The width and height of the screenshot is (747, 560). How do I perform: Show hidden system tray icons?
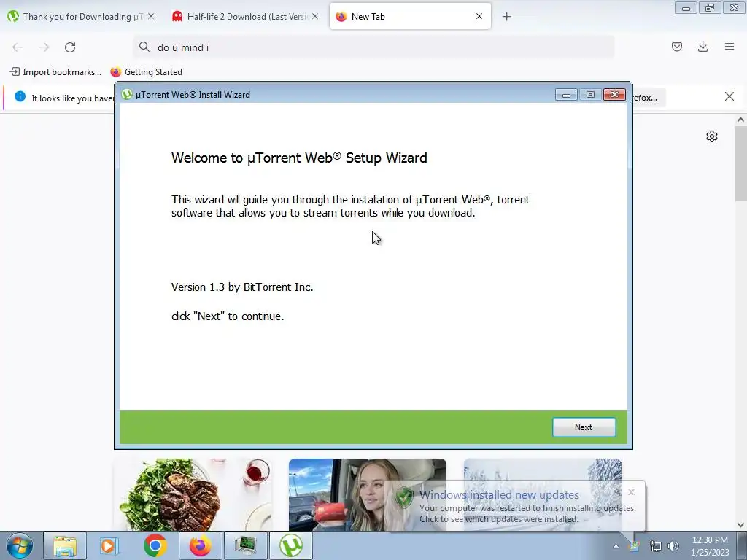[616, 546]
